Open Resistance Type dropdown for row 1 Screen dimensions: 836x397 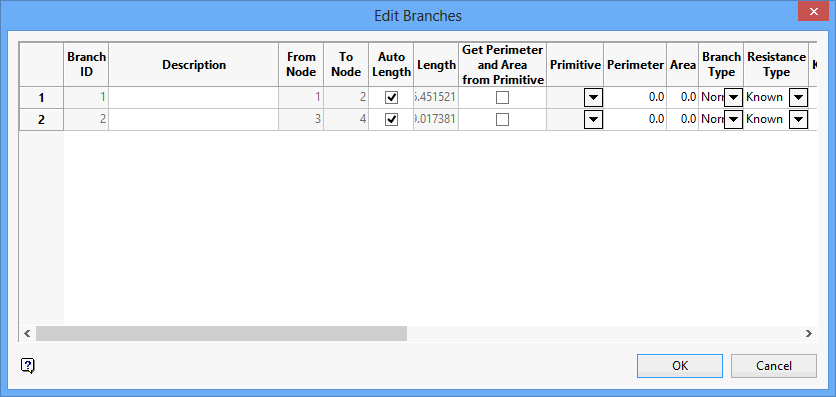798,98
